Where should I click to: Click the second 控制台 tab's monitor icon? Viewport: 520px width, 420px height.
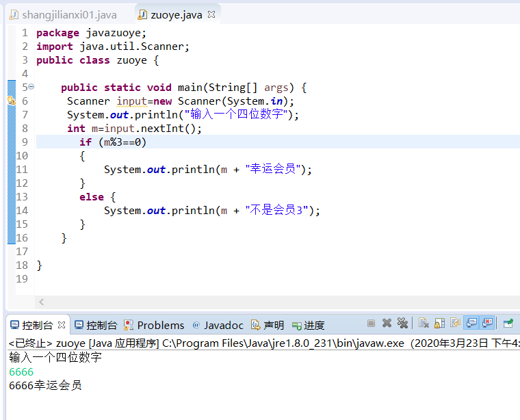[79, 325]
